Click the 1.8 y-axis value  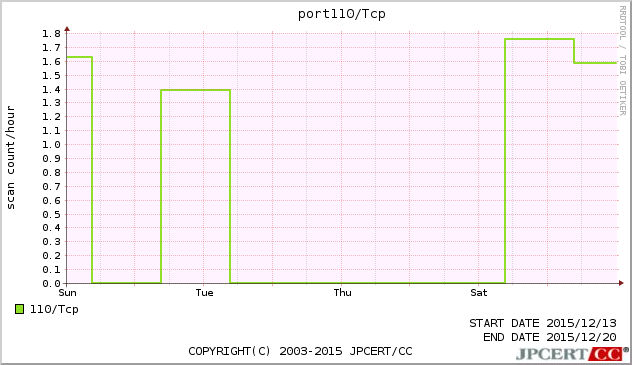tap(51, 33)
